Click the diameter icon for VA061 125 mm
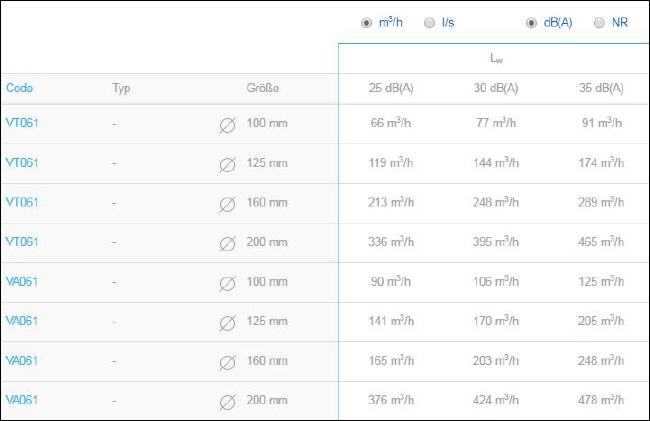The height and width of the screenshot is (421, 650). pyautogui.click(x=227, y=323)
